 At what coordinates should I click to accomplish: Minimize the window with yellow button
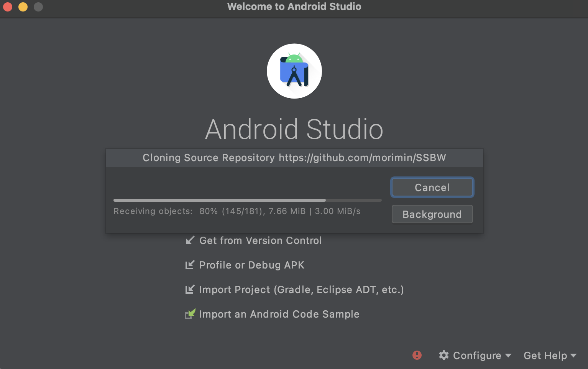point(23,7)
